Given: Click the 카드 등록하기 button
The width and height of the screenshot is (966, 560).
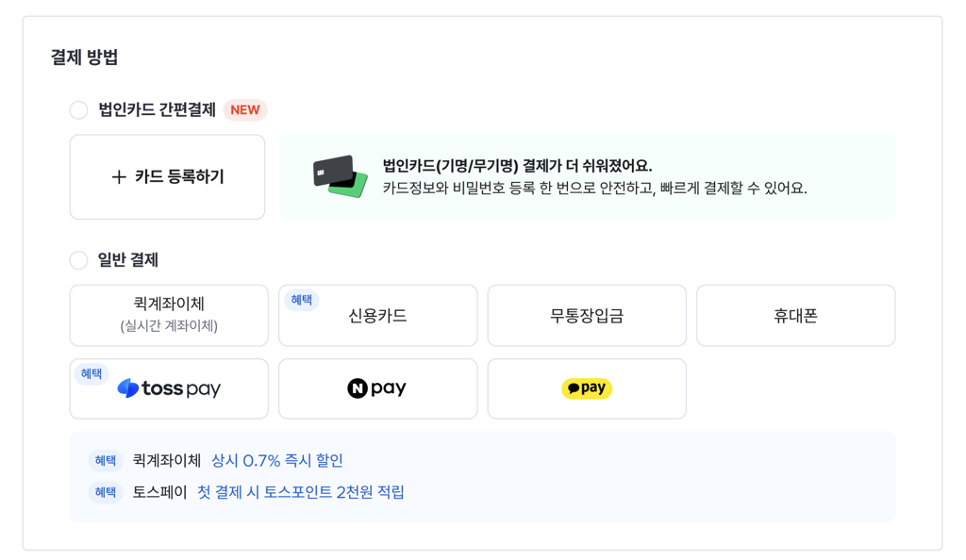Looking at the screenshot, I should pyautogui.click(x=167, y=177).
